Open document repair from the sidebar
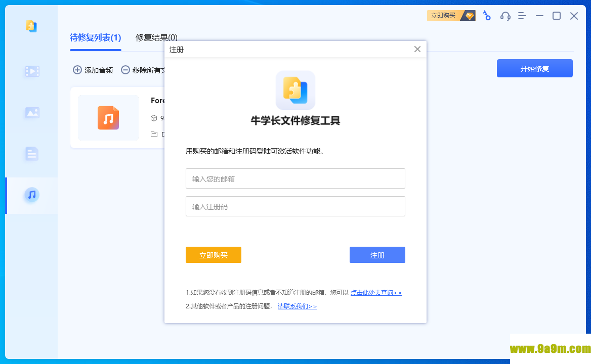Screen dimensions: 591x364 tap(32, 154)
